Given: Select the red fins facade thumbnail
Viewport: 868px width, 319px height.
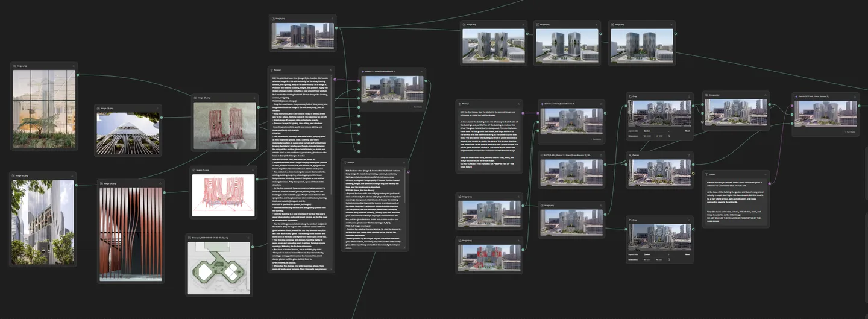Looking at the screenshot, I should pyautogui.click(x=131, y=234).
